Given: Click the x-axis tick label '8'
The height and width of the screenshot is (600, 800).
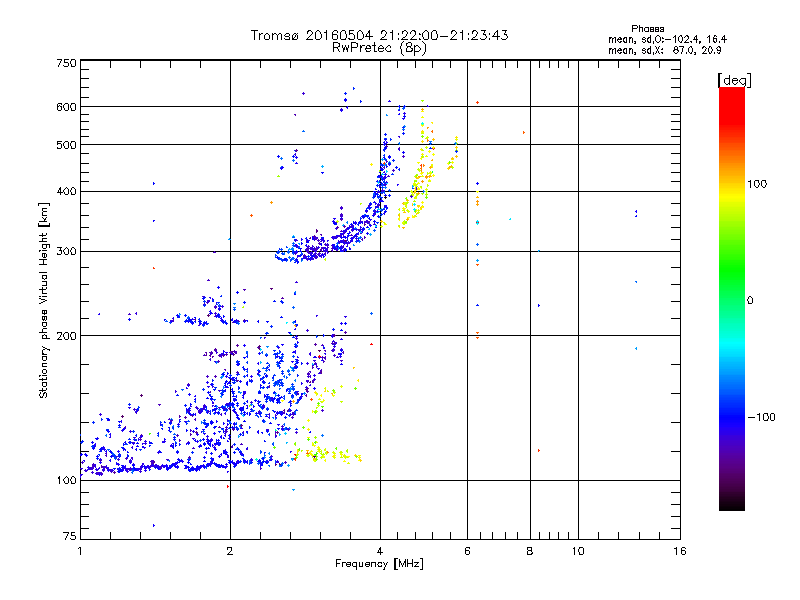Looking at the screenshot, I should (x=530, y=551).
